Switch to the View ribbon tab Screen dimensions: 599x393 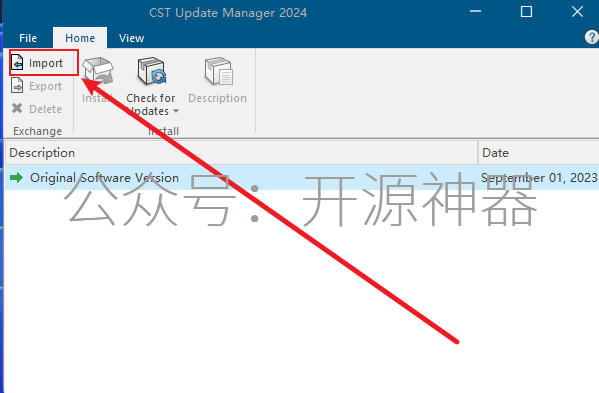(131, 38)
